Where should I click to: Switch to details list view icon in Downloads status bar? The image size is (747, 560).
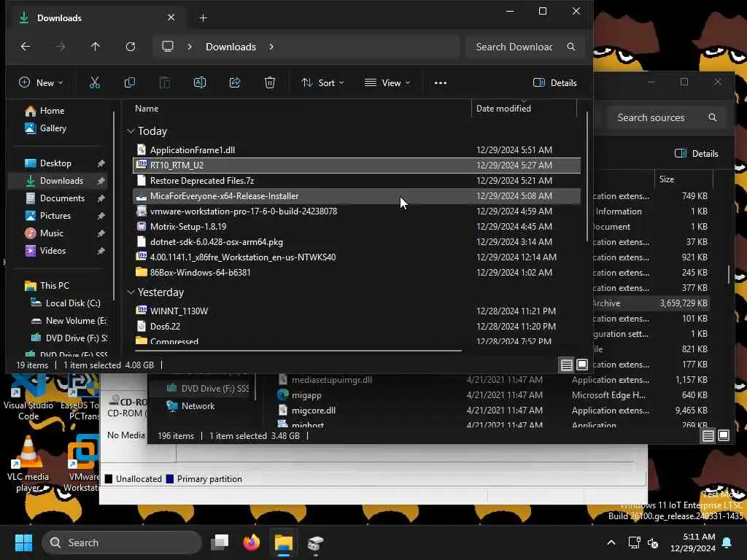(566, 365)
